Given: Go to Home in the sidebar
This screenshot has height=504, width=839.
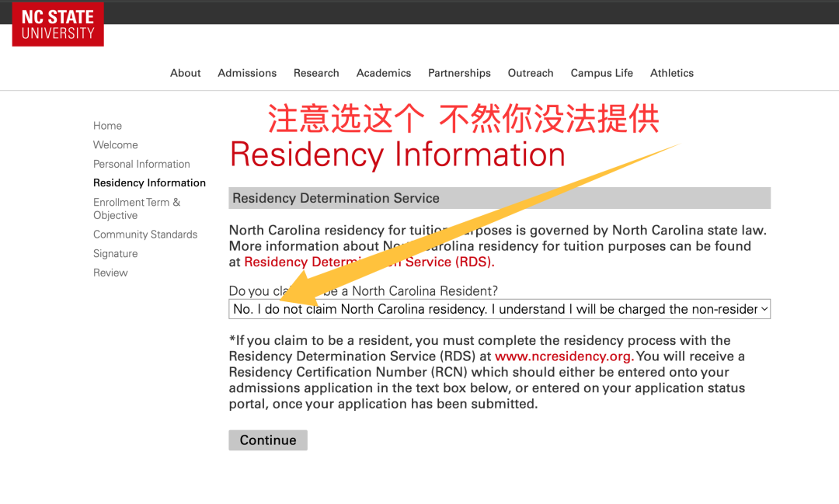Looking at the screenshot, I should point(107,126).
